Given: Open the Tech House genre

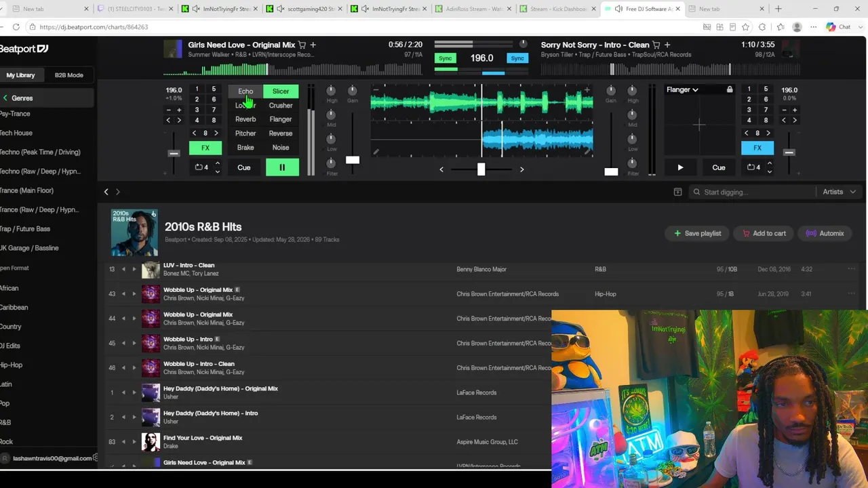Looking at the screenshot, I should coord(16,133).
